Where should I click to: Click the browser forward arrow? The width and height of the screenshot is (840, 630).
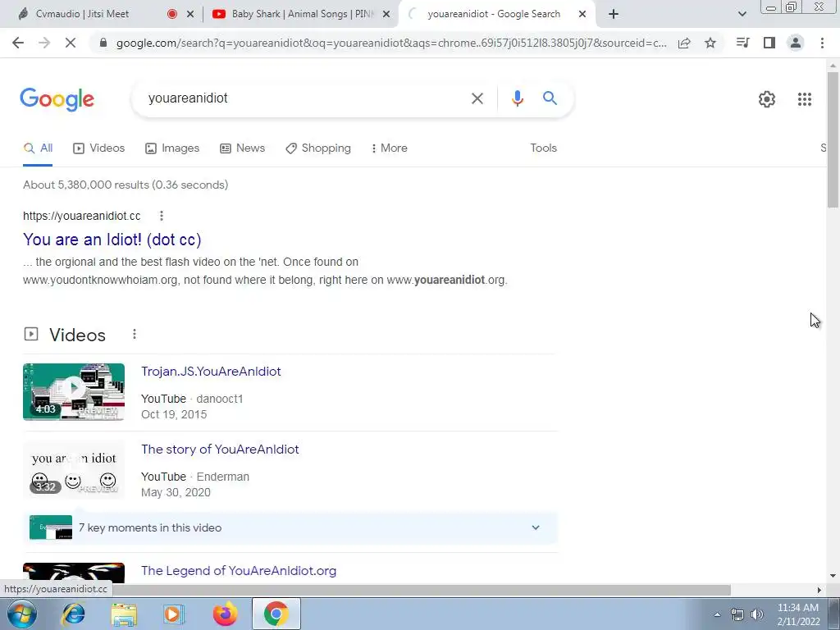tap(44, 43)
